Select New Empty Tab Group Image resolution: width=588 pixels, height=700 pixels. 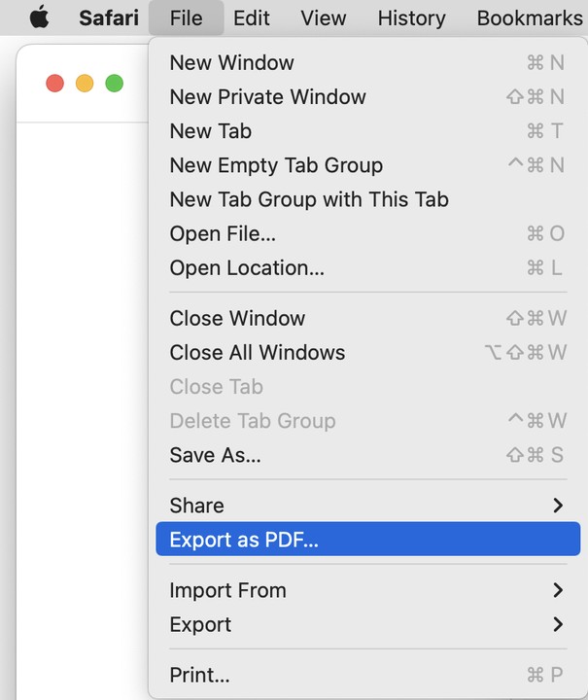(276, 165)
